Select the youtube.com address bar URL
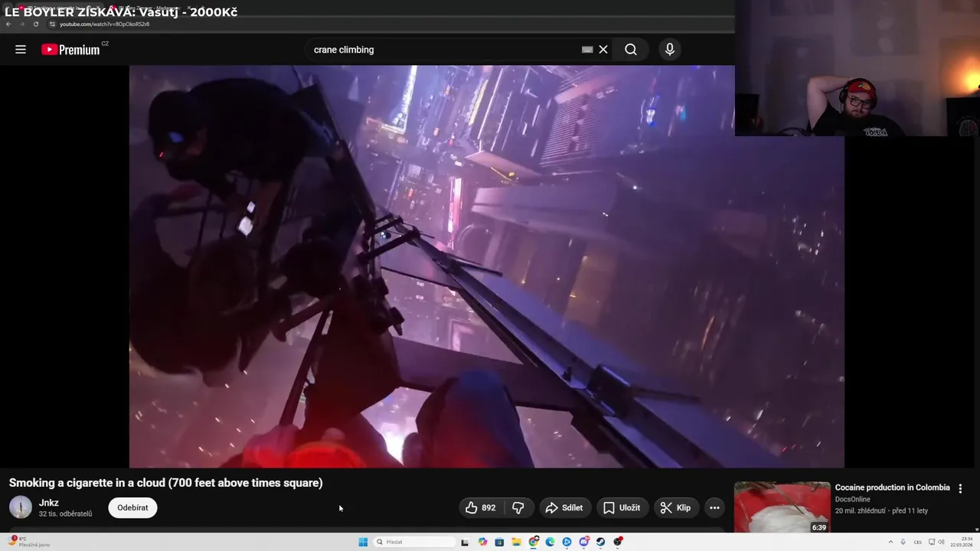Screen dimensions: 980x551 104,24
